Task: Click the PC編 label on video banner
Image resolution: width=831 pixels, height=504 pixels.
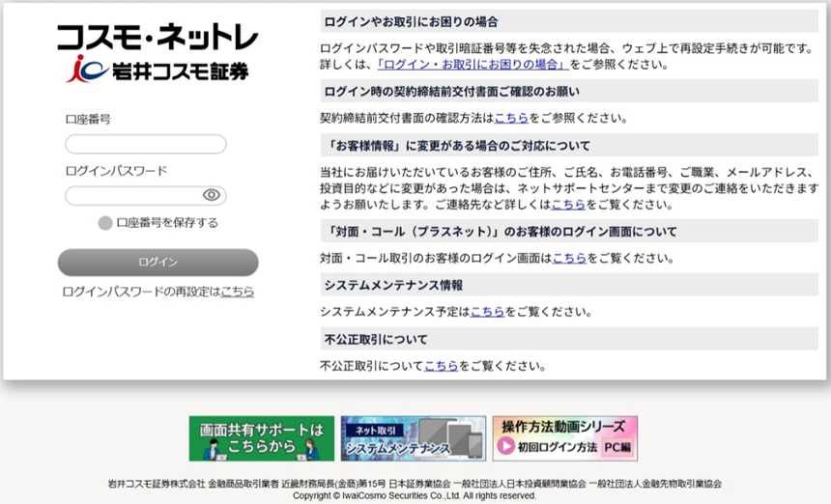Action: [617, 448]
